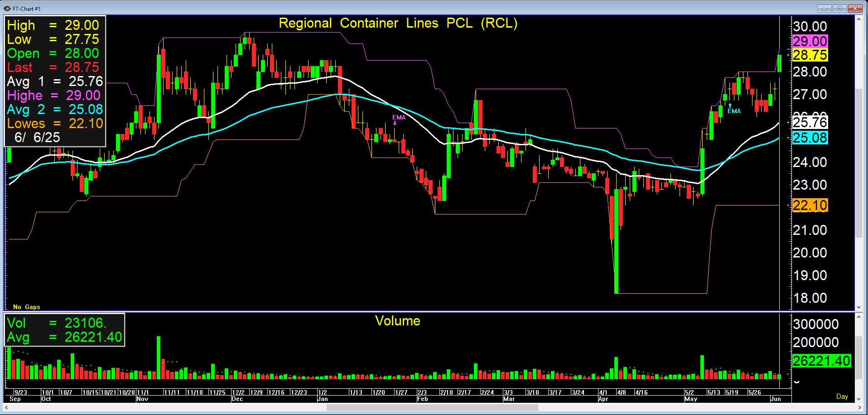Click the 'Vol = 23106.' readout

click(x=57, y=323)
